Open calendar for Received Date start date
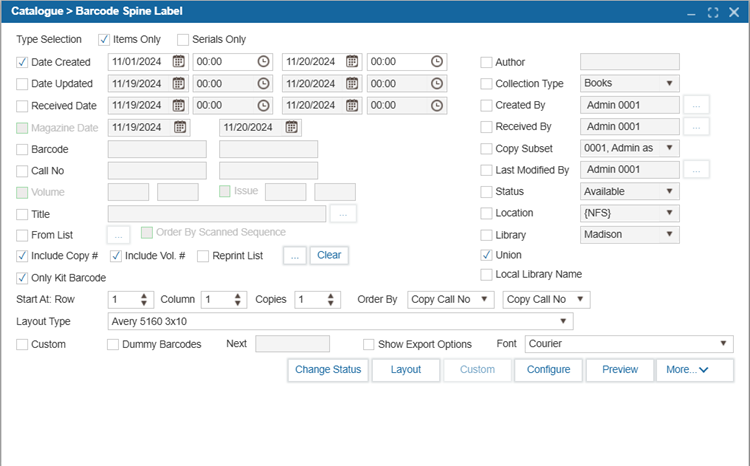Screen dimensions: 750x466 [178, 105]
